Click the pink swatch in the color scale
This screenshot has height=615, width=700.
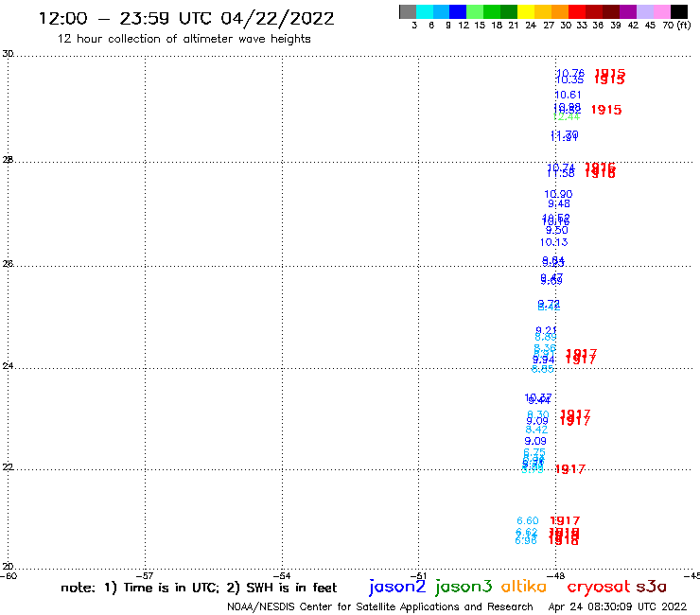(x=661, y=11)
